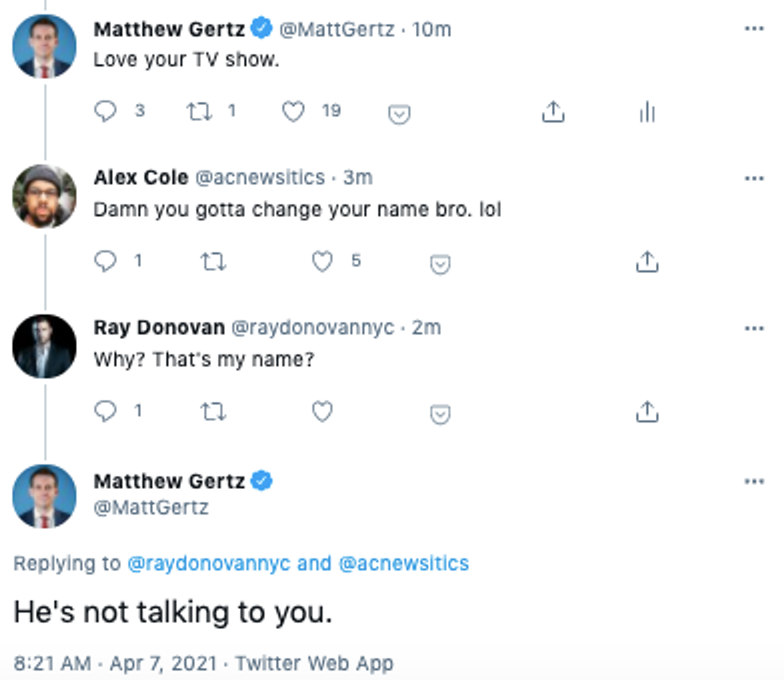Image resolution: width=784 pixels, height=680 pixels.
Task: Reply to Matthew Gertz's TV show tweet
Action: click(106, 112)
